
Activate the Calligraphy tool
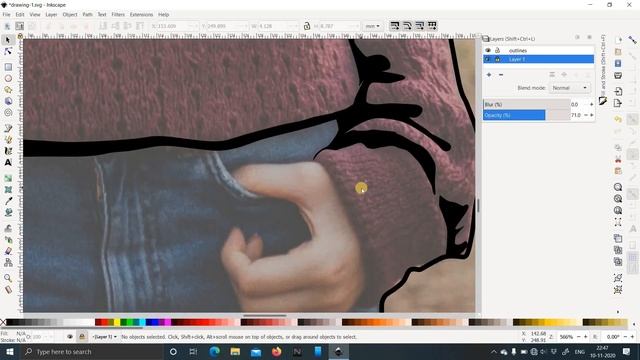tap(8, 151)
